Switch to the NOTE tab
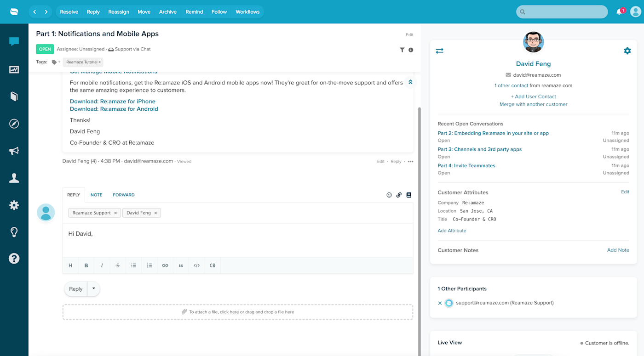This screenshot has height=356, width=644. point(97,195)
